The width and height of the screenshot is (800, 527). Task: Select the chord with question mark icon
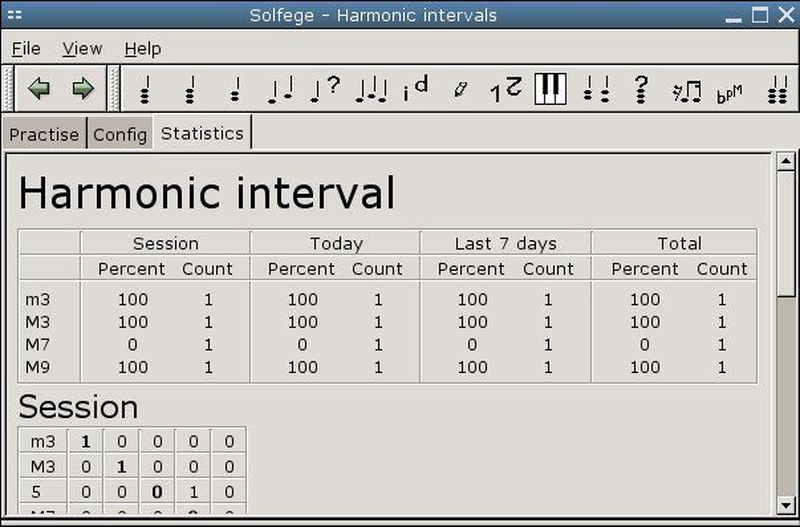(641, 89)
